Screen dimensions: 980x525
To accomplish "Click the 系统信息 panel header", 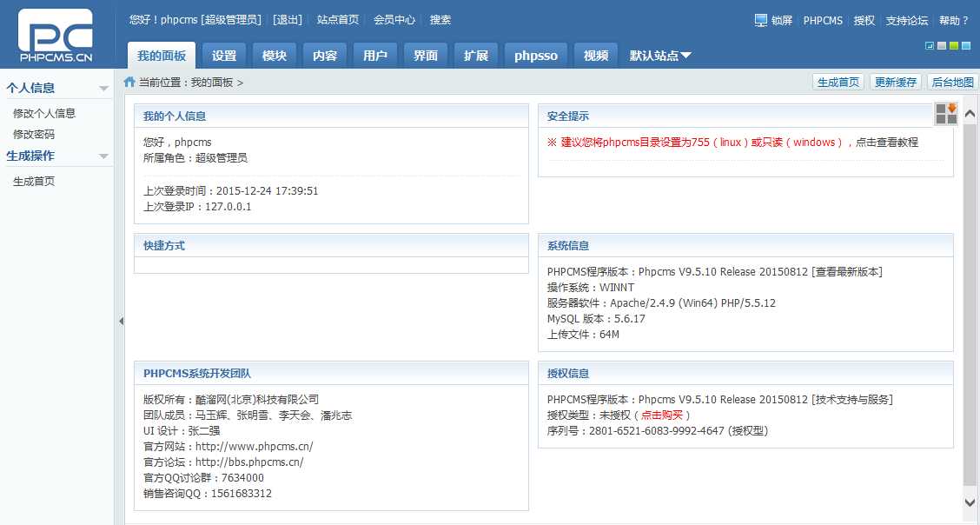I will coord(745,246).
